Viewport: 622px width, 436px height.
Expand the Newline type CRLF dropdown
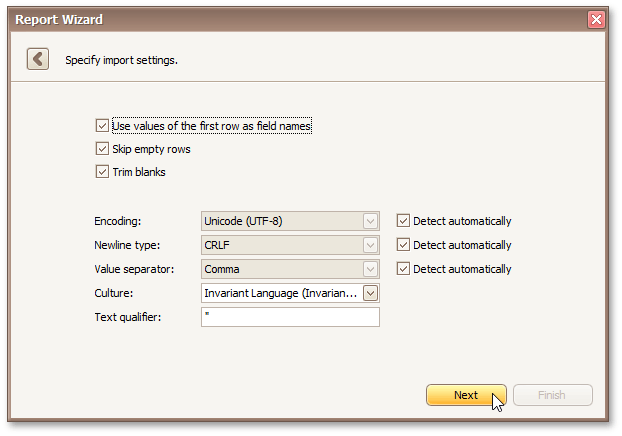coord(370,245)
